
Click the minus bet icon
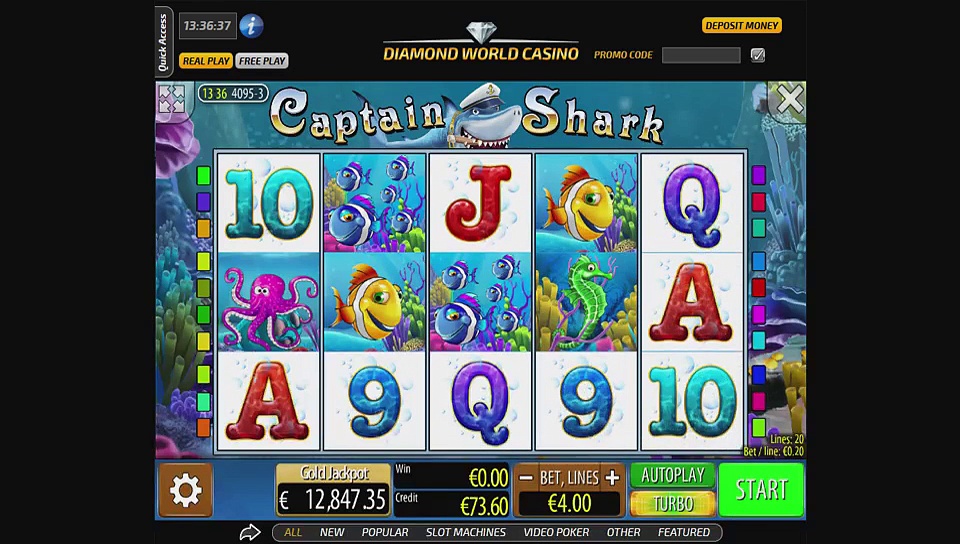(526, 478)
